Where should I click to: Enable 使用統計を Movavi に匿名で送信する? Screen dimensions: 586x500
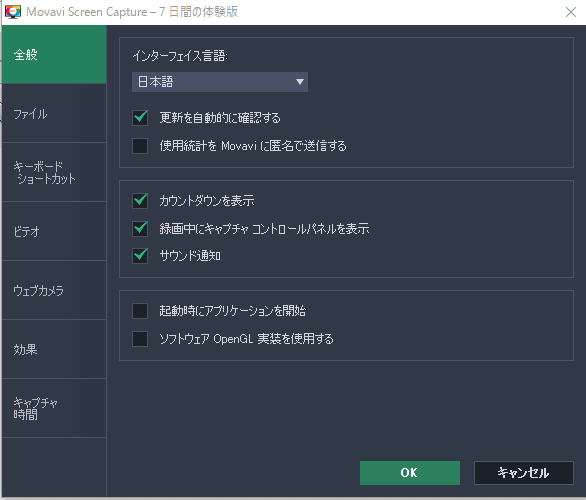[x=140, y=146]
